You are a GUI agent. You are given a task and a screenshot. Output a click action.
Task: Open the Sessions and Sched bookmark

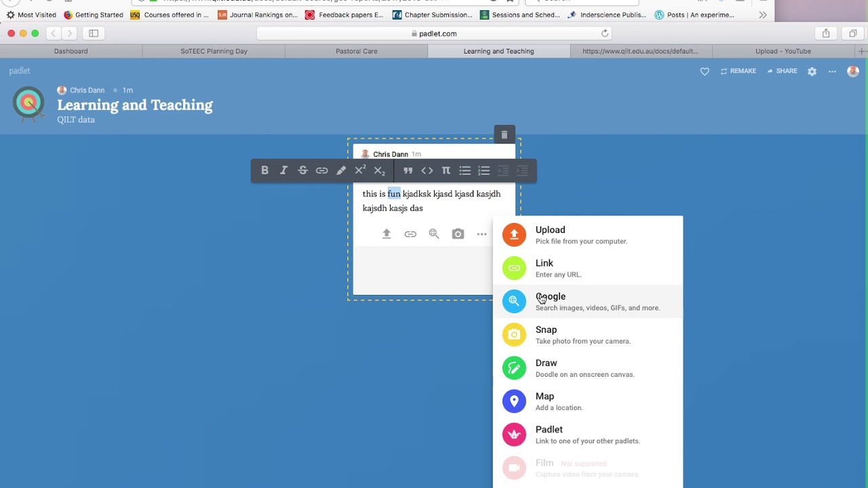(520, 15)
